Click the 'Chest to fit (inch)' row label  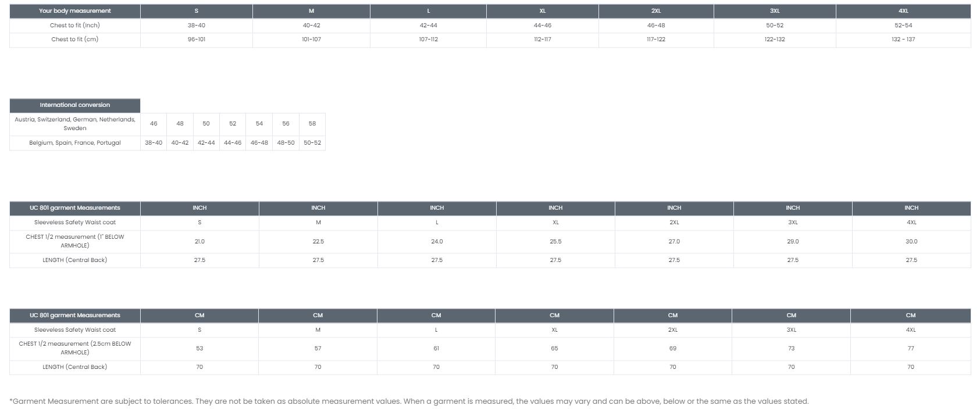pyautogui.click(x=75, y=26)
